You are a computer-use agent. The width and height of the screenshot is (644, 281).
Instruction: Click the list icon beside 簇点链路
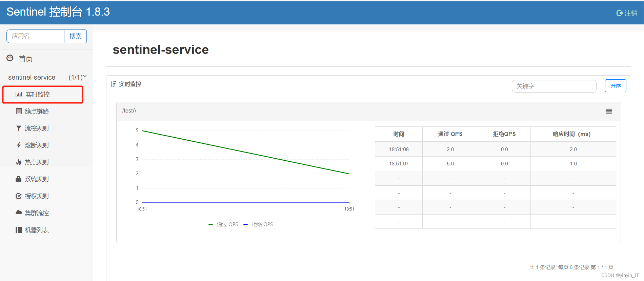pyautogui.click(x=19, y=111)
